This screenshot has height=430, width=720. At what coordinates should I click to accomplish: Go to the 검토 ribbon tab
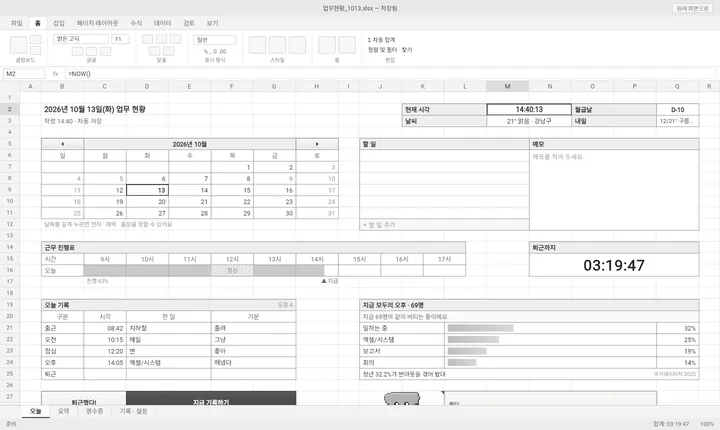pyautogui.click(x=189, y=23)
